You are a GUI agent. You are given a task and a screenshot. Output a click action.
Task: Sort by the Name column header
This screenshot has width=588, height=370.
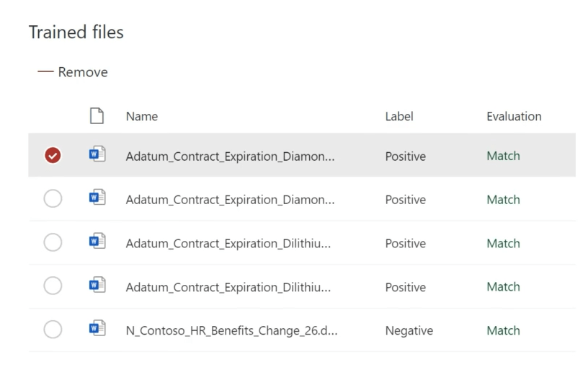[x=142, y=116]
